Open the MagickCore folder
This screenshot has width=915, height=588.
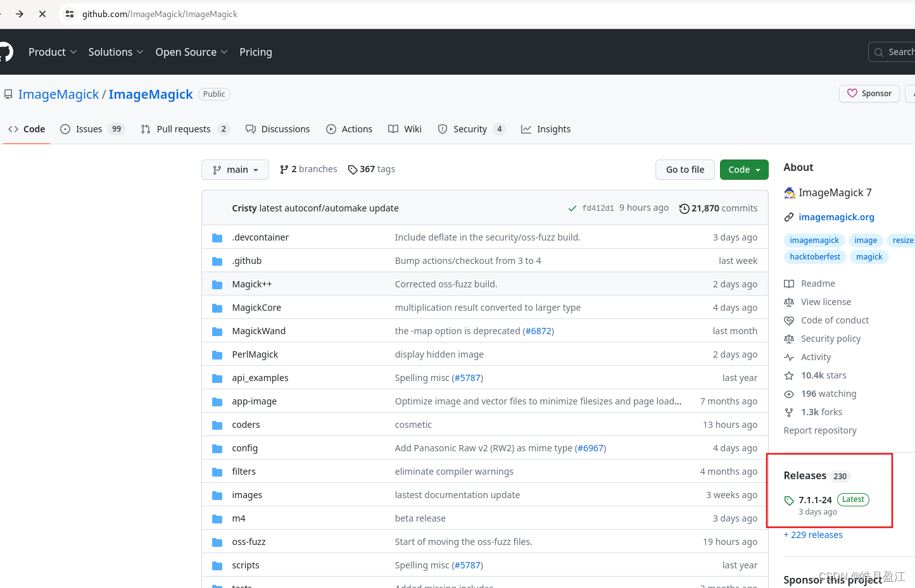[x=256, y=308]
